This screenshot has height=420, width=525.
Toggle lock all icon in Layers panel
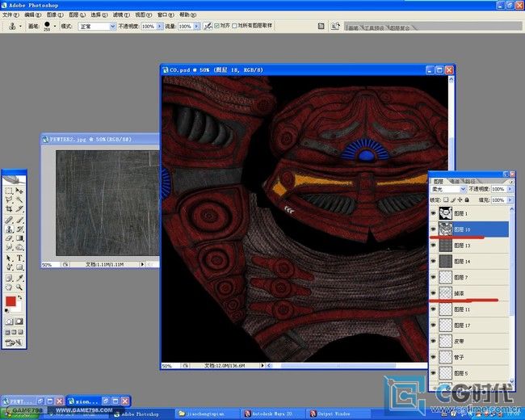coord(467,200)
